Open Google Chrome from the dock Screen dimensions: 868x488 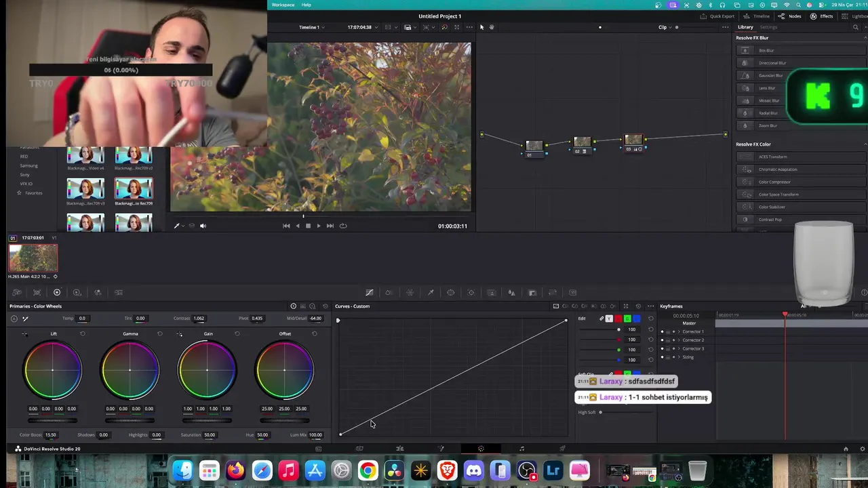368,470
